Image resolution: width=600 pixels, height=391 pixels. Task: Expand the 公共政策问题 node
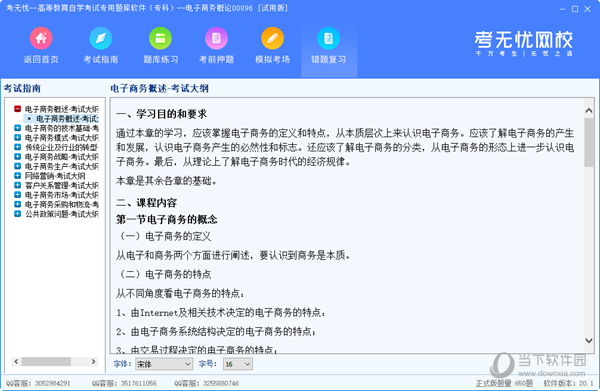click(x=17, y=214)
